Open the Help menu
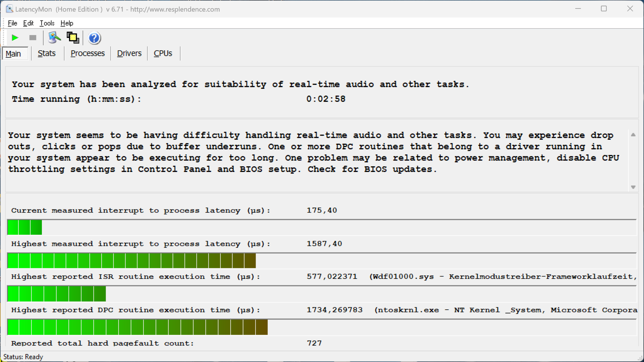 coord(67,23)
